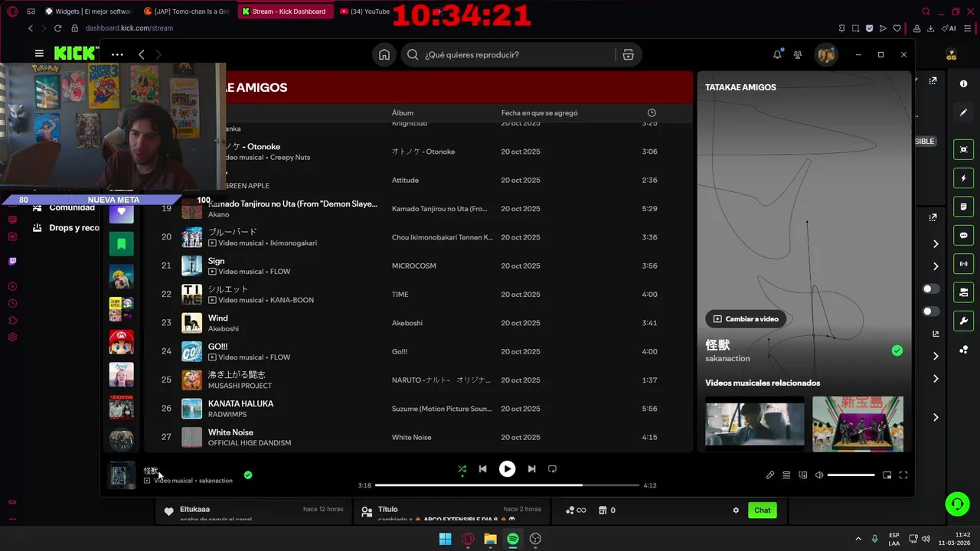Open Spotify profile avatar
This screenshot has width=980, height=551.
click(825, 54)
